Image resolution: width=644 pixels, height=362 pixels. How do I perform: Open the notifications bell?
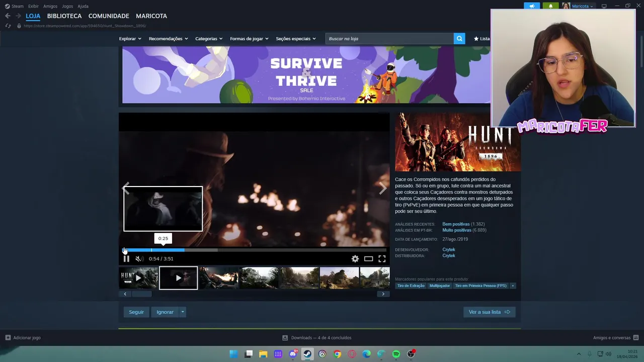coord(550,6)
